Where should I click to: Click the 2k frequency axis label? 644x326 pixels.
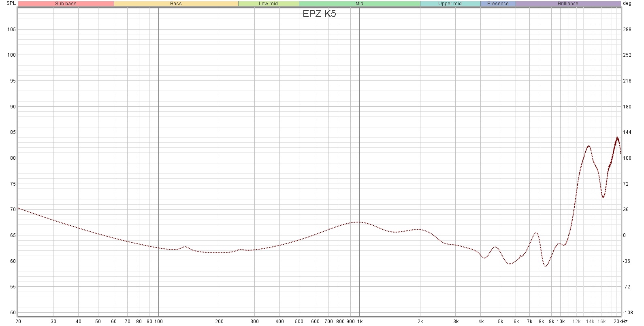(x=420, y=322)
